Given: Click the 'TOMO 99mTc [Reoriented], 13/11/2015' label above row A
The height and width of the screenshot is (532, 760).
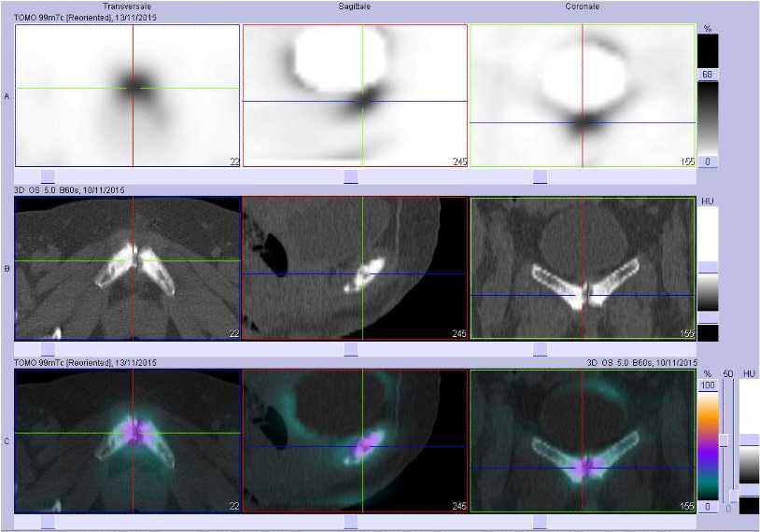Looking at the screenshot, I should 85,18.
